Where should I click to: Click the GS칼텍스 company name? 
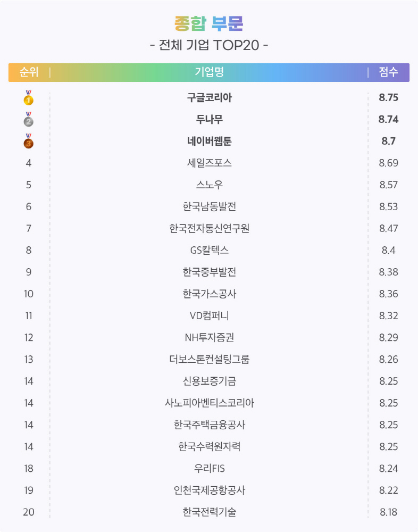[x=209, y=251]
